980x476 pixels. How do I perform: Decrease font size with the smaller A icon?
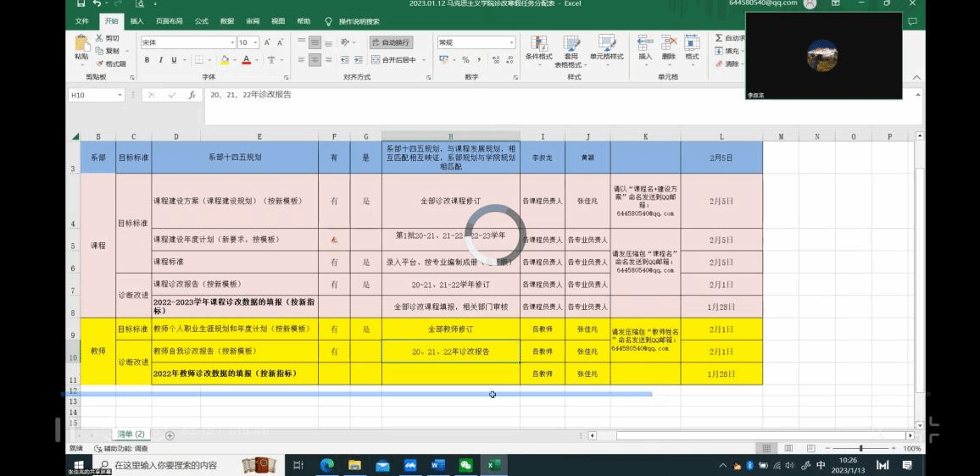pos(280,42)
